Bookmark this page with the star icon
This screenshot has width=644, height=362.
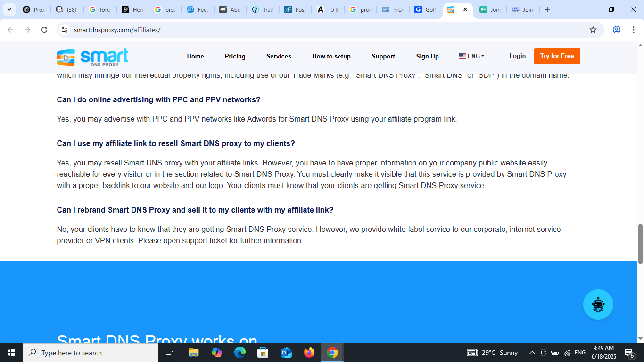(593, 30)
